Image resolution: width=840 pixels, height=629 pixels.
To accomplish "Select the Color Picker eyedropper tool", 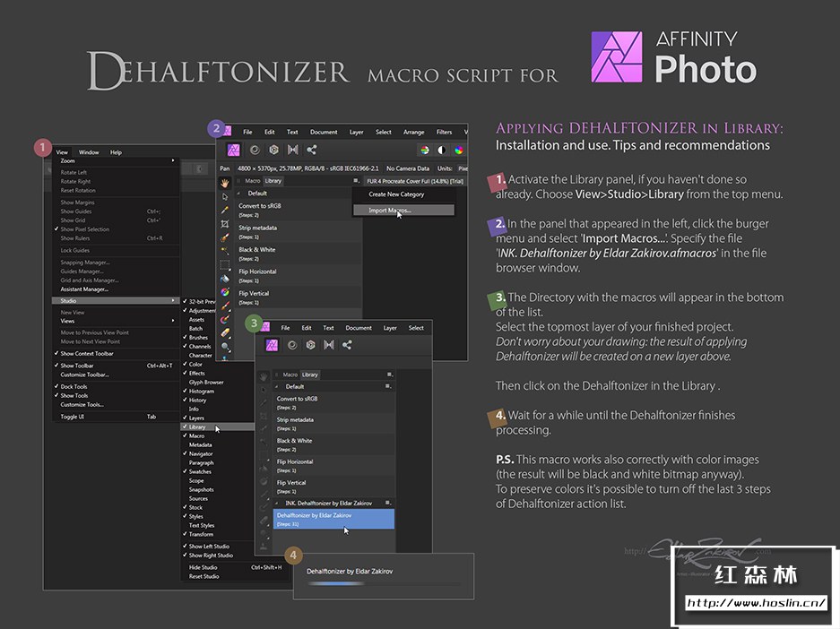I will [x=225, y=210].
